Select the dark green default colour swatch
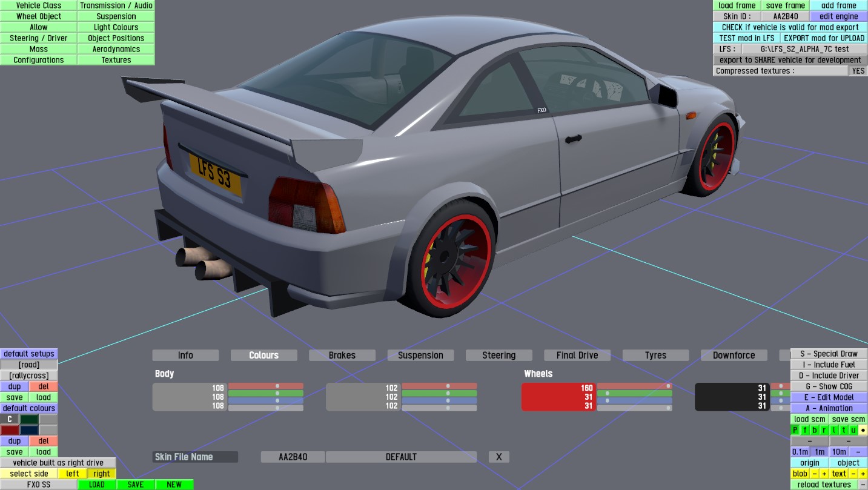868x490 pixels. (29, 419)
